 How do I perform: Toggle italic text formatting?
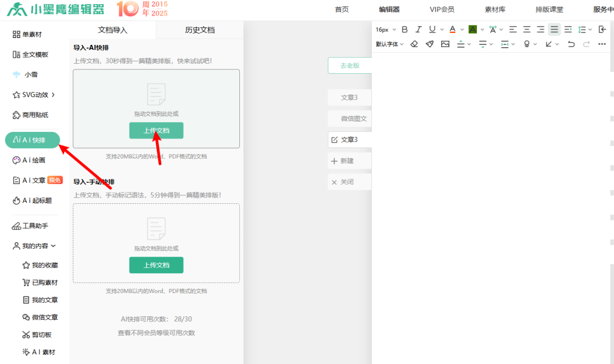418,30
